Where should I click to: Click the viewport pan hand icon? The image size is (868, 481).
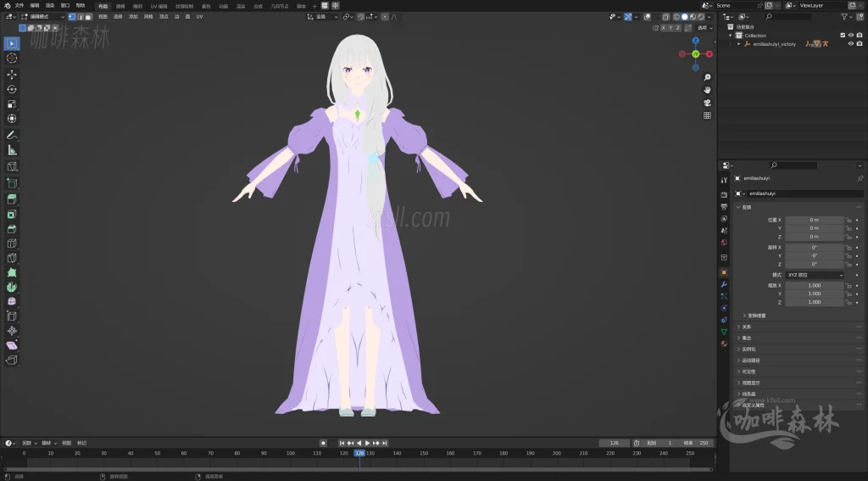(x=707, y=90)
